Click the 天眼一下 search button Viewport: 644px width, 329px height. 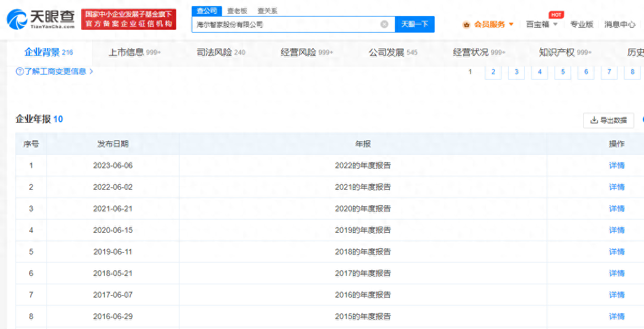(415, 24)
